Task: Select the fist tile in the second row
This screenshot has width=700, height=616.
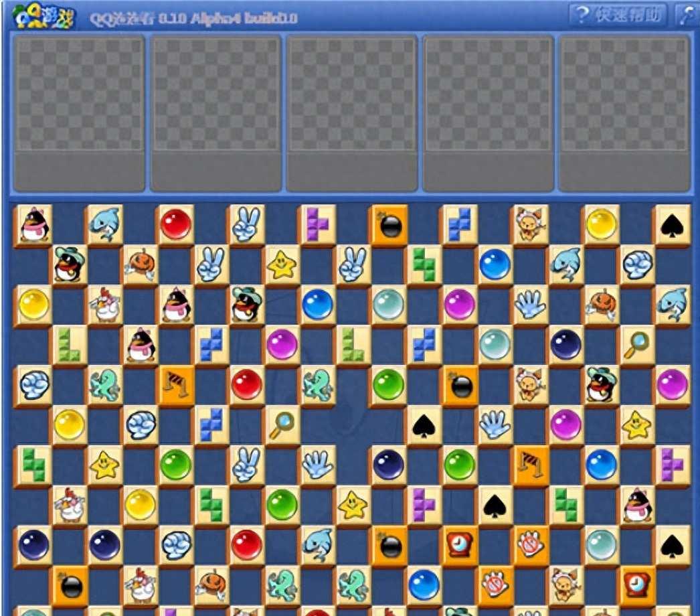Action: click(637, 264)
